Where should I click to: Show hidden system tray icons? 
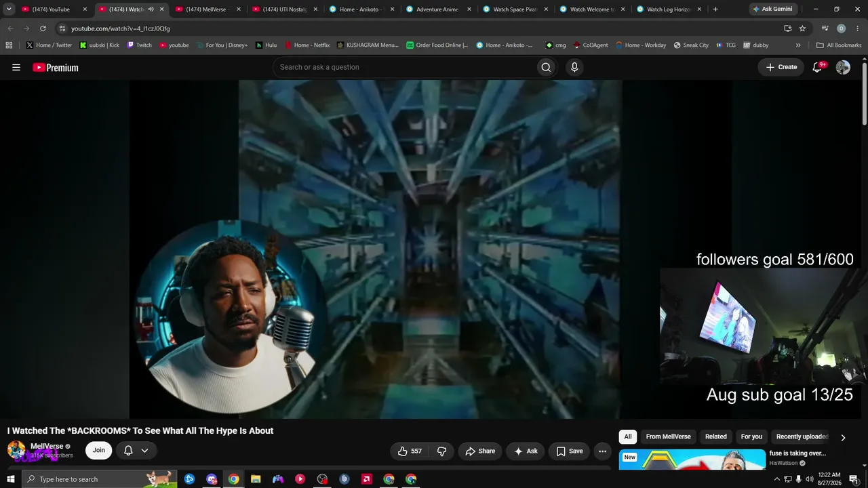pos(776,479)
